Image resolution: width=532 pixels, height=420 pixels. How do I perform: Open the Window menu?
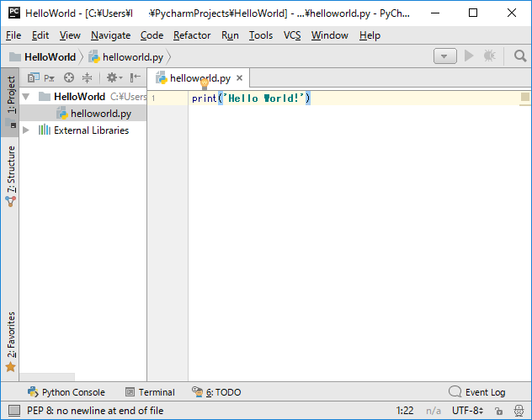pos(329,35)
